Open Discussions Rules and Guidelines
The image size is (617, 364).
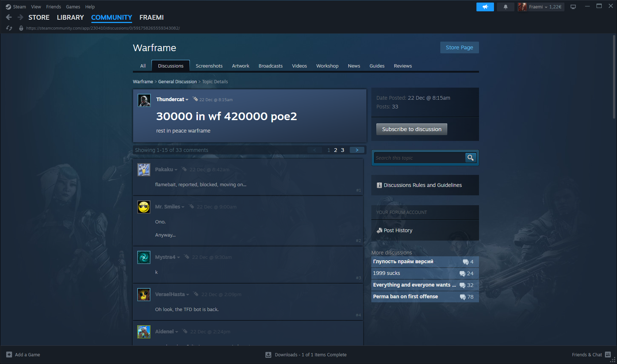[x=423, y=185]
